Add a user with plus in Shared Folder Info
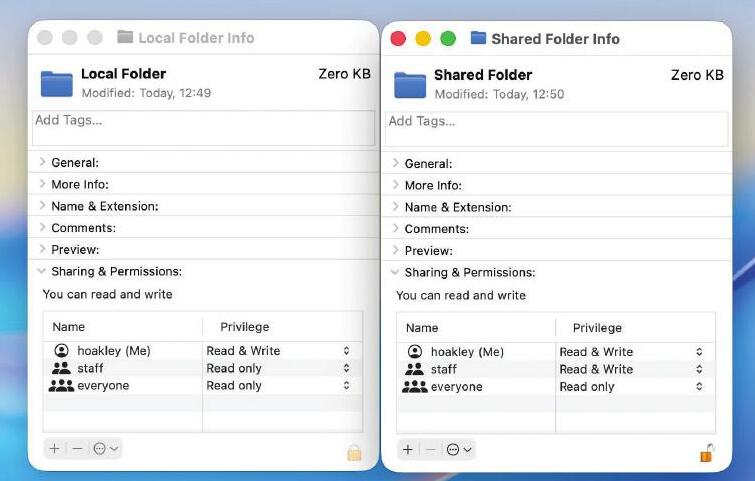755x481 pixels. [408, 450]
